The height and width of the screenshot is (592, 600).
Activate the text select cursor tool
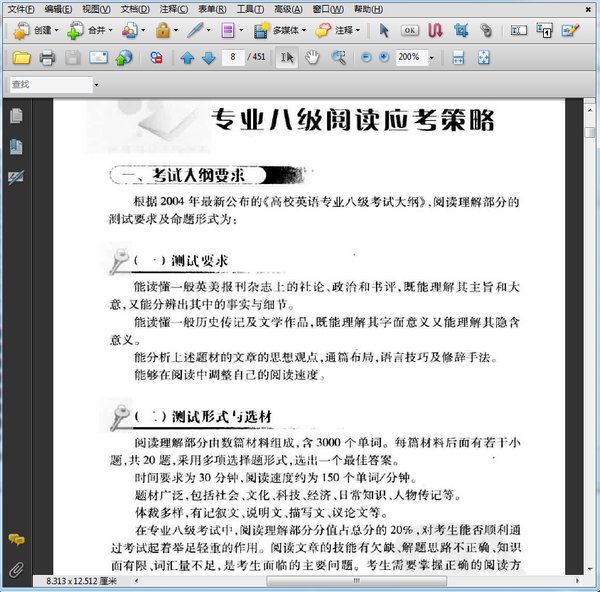click(x=287, y=58)
